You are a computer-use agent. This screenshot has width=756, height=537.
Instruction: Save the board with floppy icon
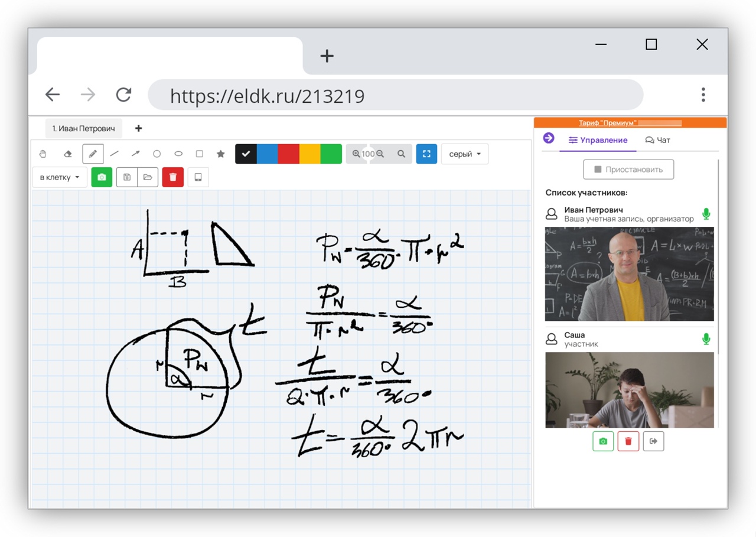click(x=127, y=177)
